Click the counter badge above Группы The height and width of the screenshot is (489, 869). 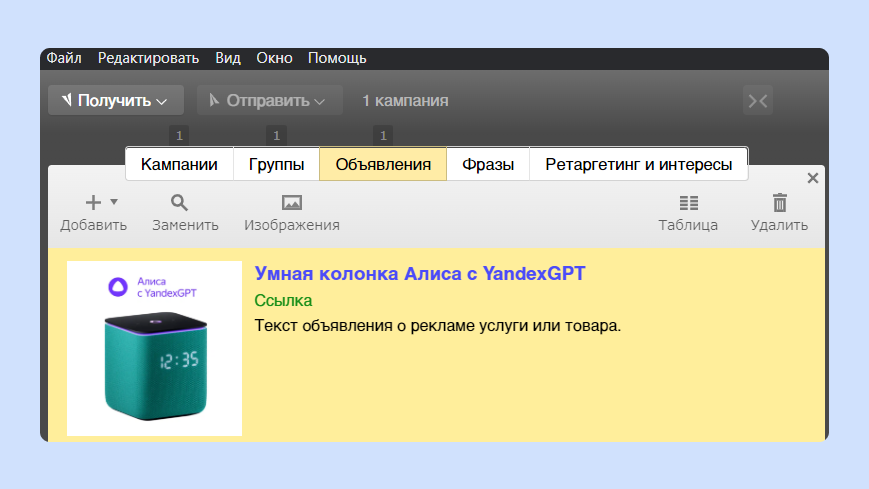tap(277, 135)
